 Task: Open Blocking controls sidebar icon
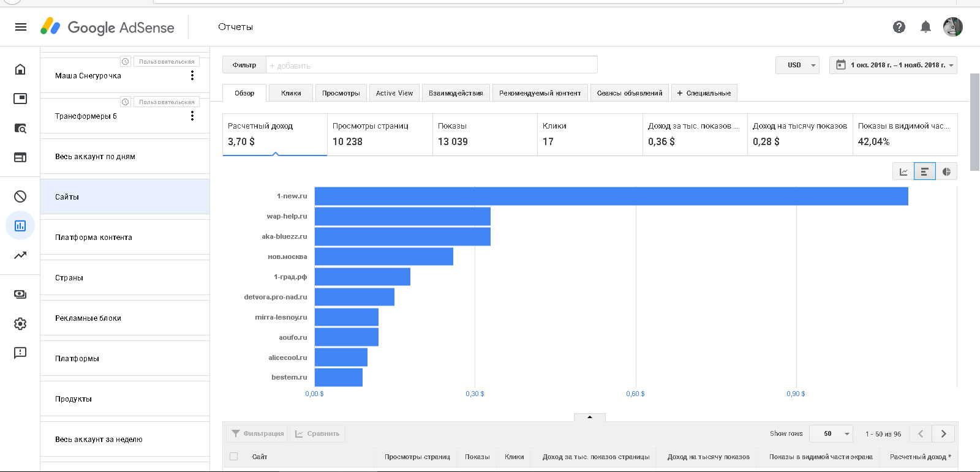tap(20, 197)
